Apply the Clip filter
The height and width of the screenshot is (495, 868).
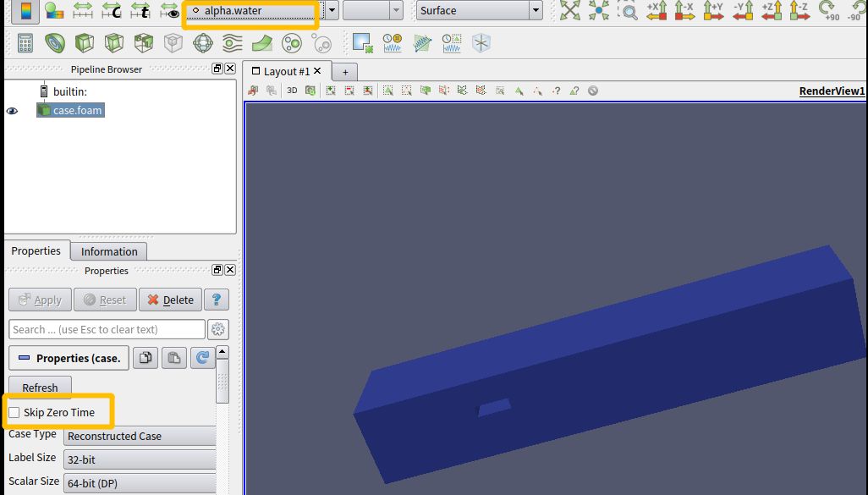(x=85, y=43)
